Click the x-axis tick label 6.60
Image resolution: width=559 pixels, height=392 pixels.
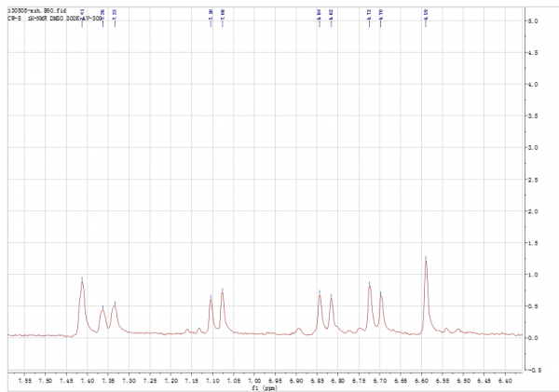click(421, 381)
